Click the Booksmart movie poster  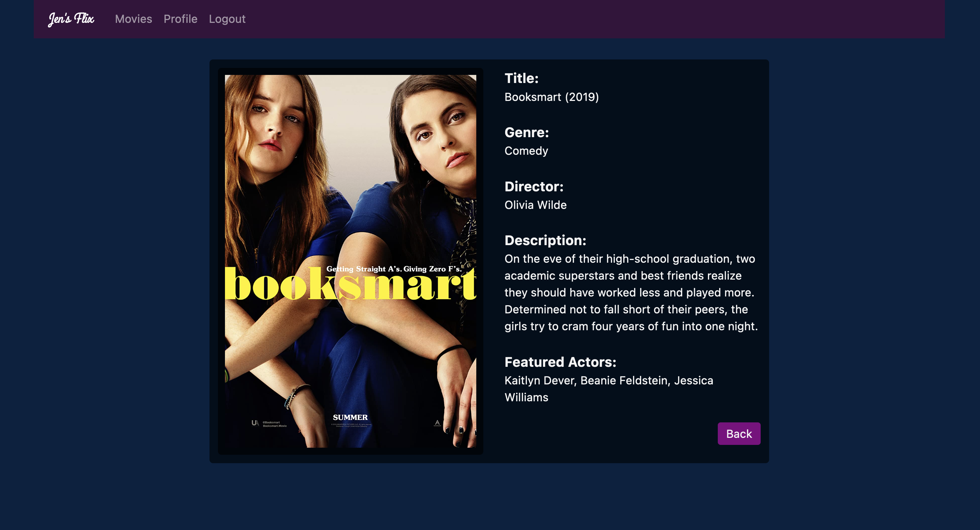351,263
